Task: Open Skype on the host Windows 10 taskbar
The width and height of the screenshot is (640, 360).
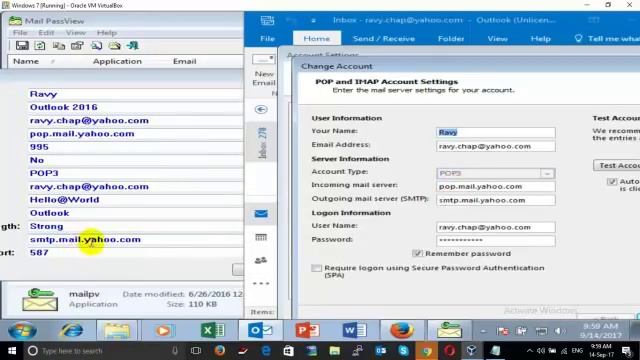Action: [x=403, y=351]
